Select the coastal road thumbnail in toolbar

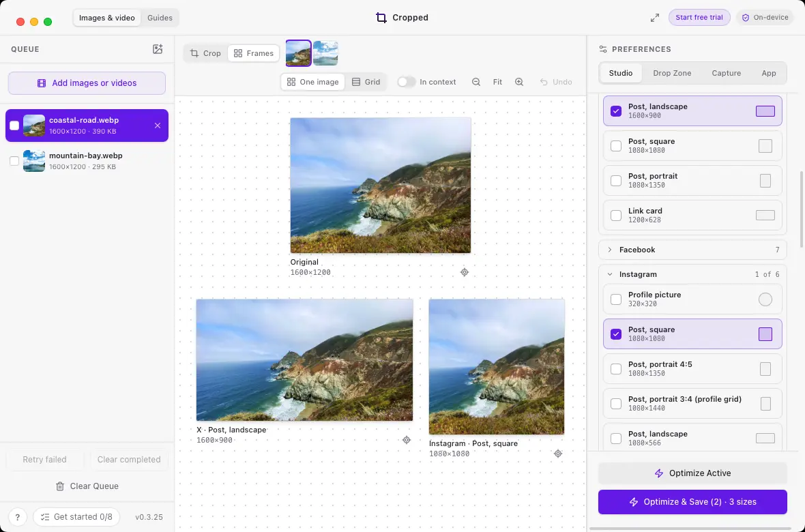[x=298, y=53]
